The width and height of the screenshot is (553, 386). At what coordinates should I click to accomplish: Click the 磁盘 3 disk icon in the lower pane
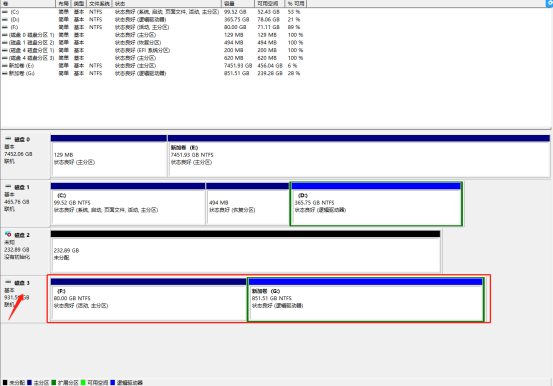8,282
